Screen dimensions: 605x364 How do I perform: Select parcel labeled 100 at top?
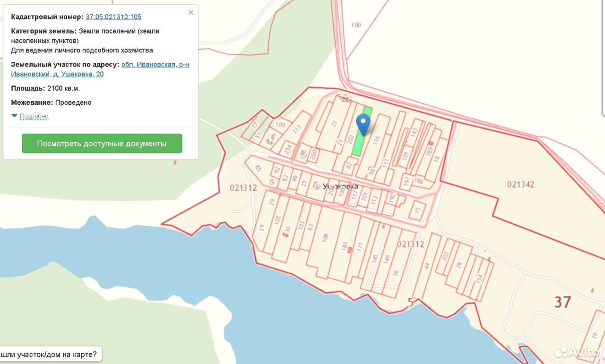click(356, 25)
